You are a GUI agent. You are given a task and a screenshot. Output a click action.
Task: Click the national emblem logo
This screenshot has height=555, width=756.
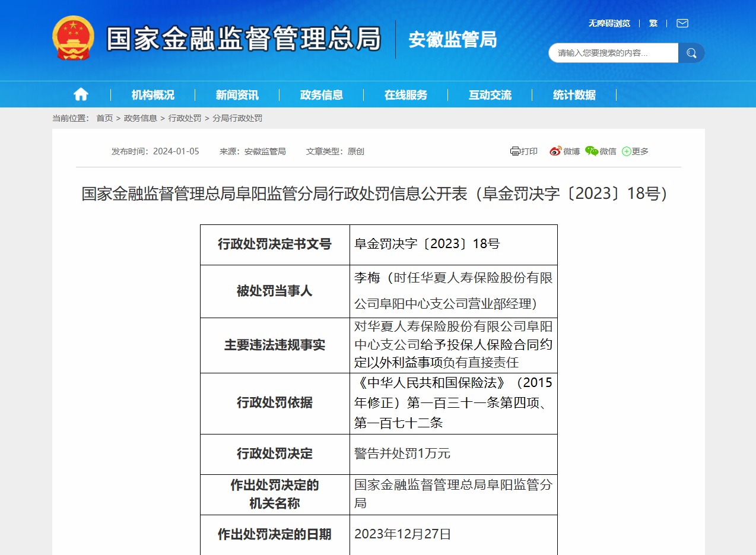coord(73,38)
